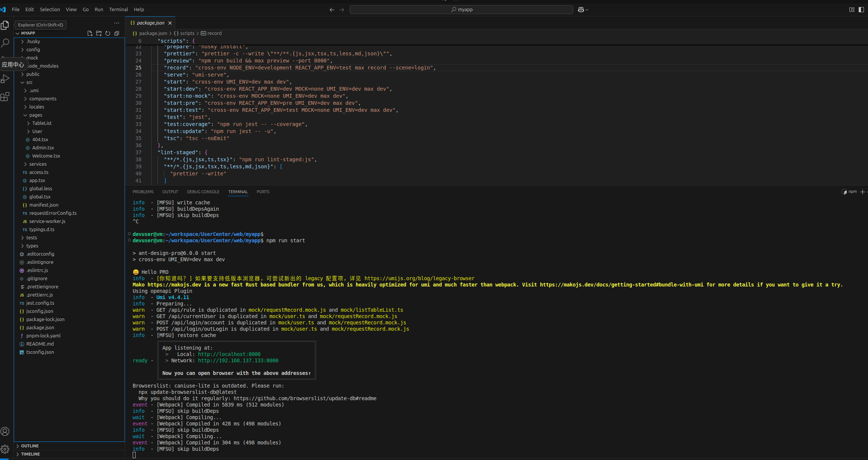Collapse all folders in Explorer
The image size is (868, 460).
117,33
